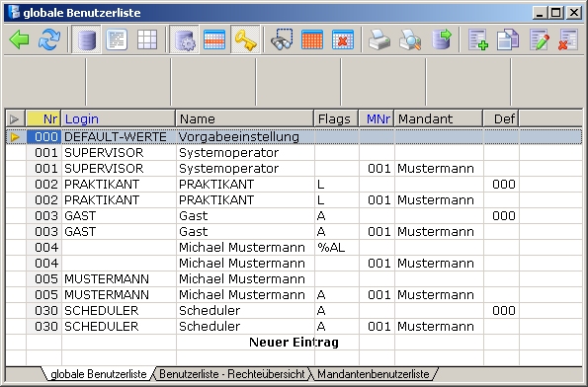
Task: Click PRAKTIKANT login in row with Def 000
Action: coord(119,185)
